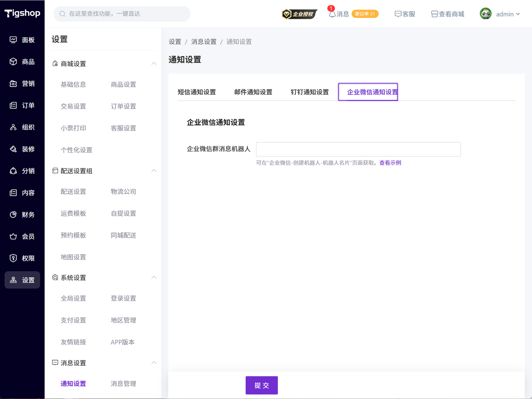Click the 企业授权 enterprise badge

[299, 14]
